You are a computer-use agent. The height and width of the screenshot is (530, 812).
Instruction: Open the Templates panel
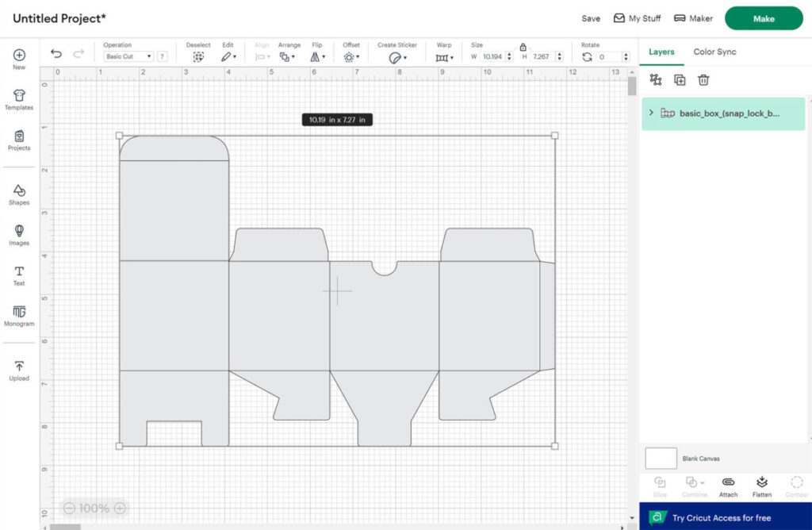click(19, 99)
